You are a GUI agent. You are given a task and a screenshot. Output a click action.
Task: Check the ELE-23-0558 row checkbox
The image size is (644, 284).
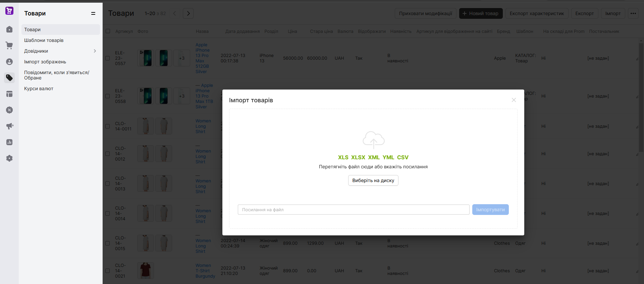pos(108,96)
